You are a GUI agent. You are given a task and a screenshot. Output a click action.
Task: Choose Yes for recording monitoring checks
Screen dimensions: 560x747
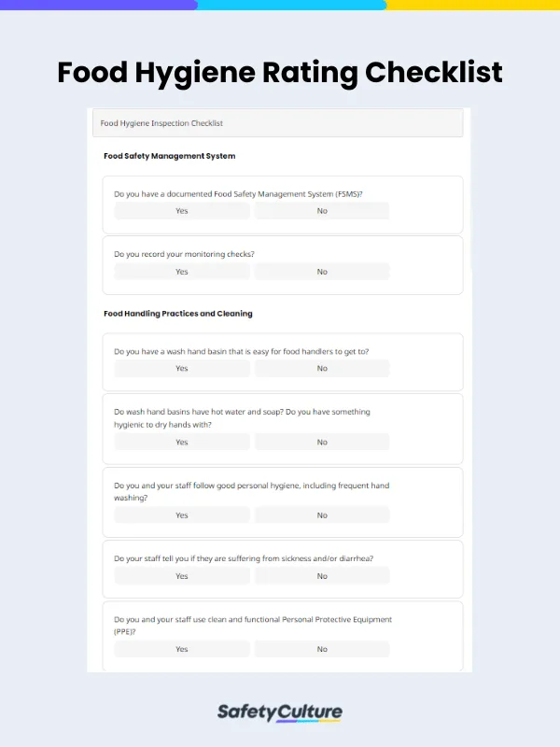pos(182,272)
